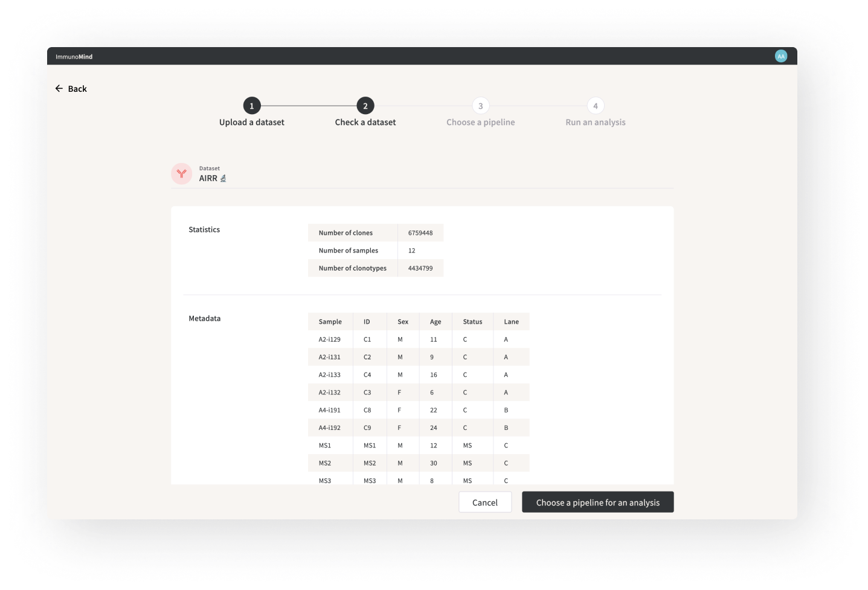The width and height of the screenshot is (868, 590).
Task: Click the red AIRR dataset icon
Action: point(181,174)
